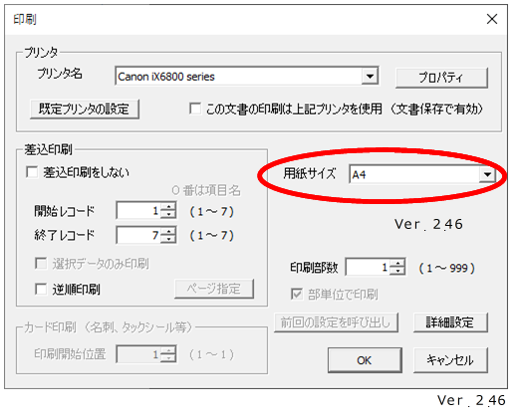Open the プロパティ printer properties button
520x420 pixels.
coord(441,78)
